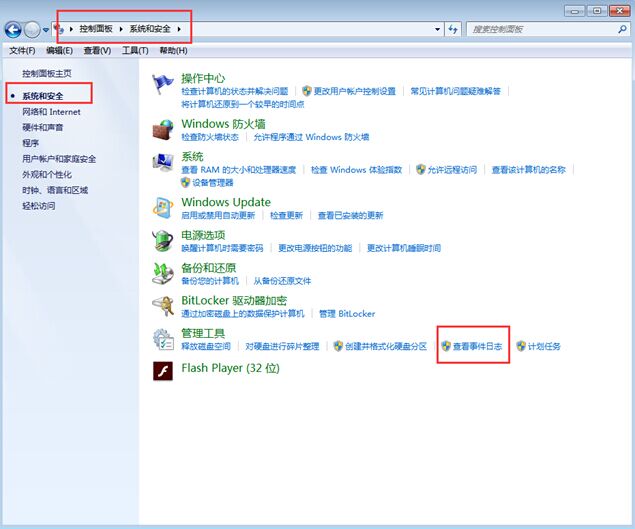The image size is (635, 529).
Task: Expand arrow after 控制面板 in breadcrumb
Action: click(x=121, y=29)
